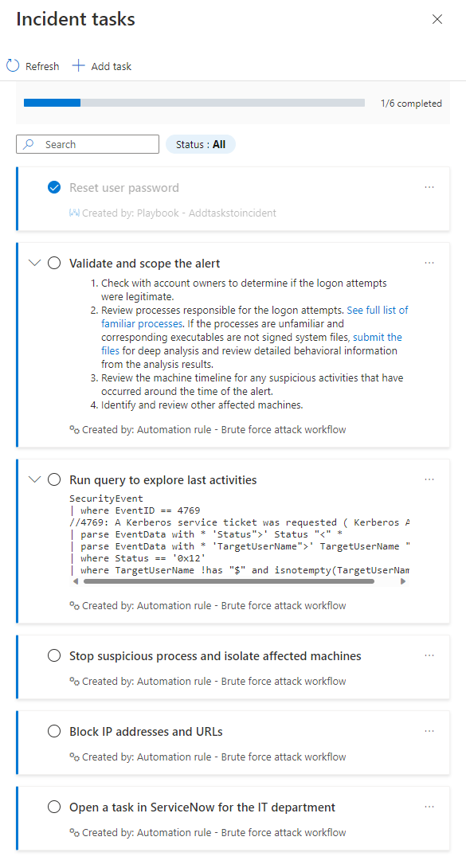Screen dimensions: 466x868
Task: Open ellipsis menu on Reset user password task
Action: click(x=429, y=186)
